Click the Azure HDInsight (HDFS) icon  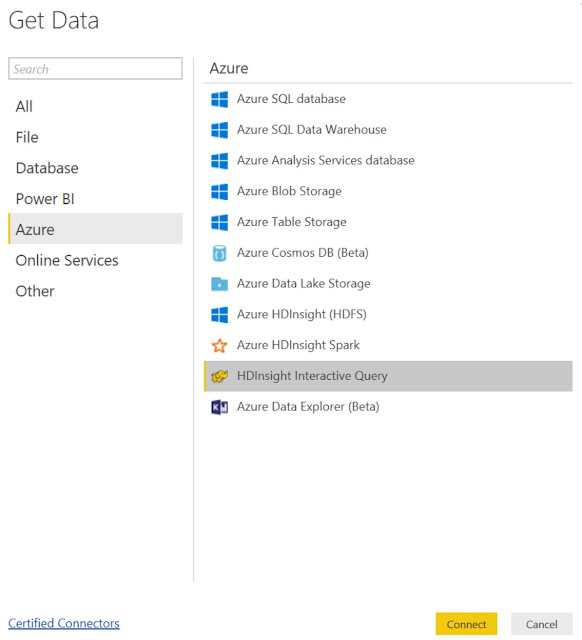[220, 315]
